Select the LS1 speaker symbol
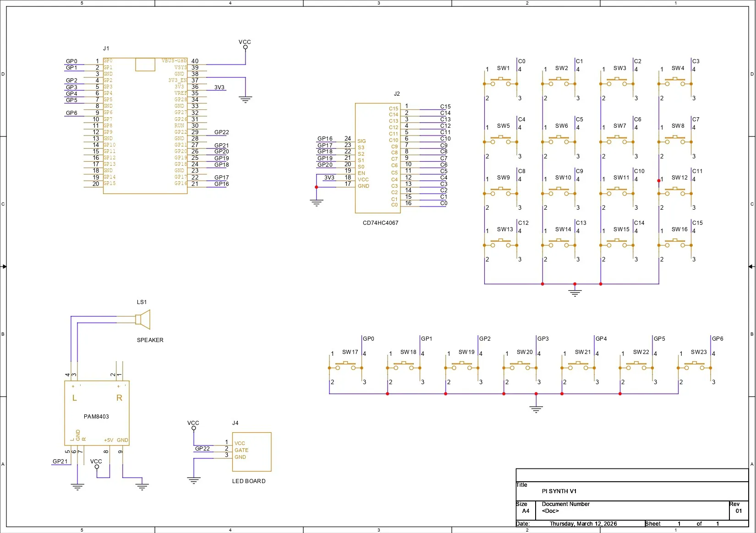This screenshot has width=756, height=533. tap(143, 319)
